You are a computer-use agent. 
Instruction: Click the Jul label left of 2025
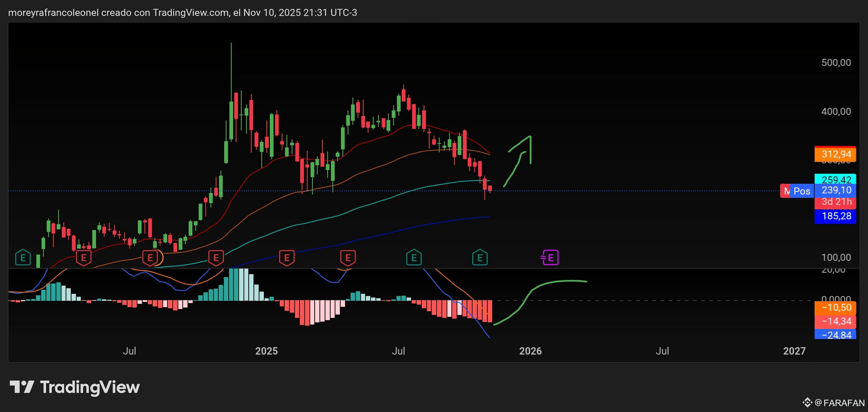(x=129, y=351)
